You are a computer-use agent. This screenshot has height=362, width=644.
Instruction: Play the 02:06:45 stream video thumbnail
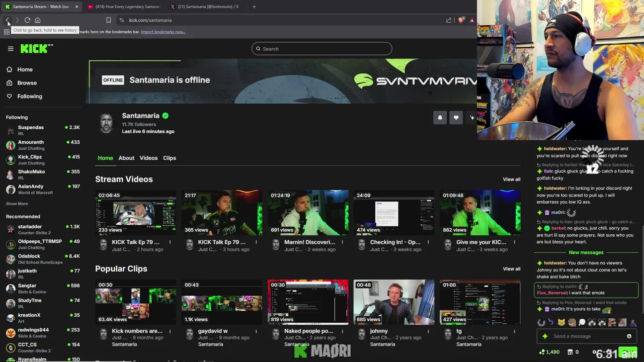(136, 213)
